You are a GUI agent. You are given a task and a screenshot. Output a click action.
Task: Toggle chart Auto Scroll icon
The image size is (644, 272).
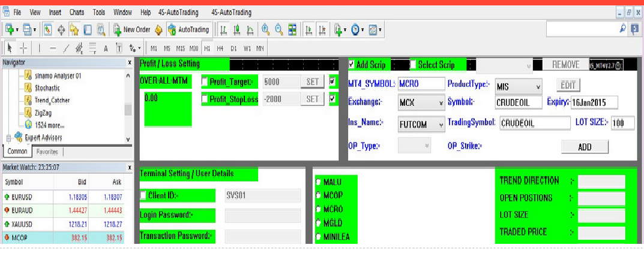[x=309, y=29]
